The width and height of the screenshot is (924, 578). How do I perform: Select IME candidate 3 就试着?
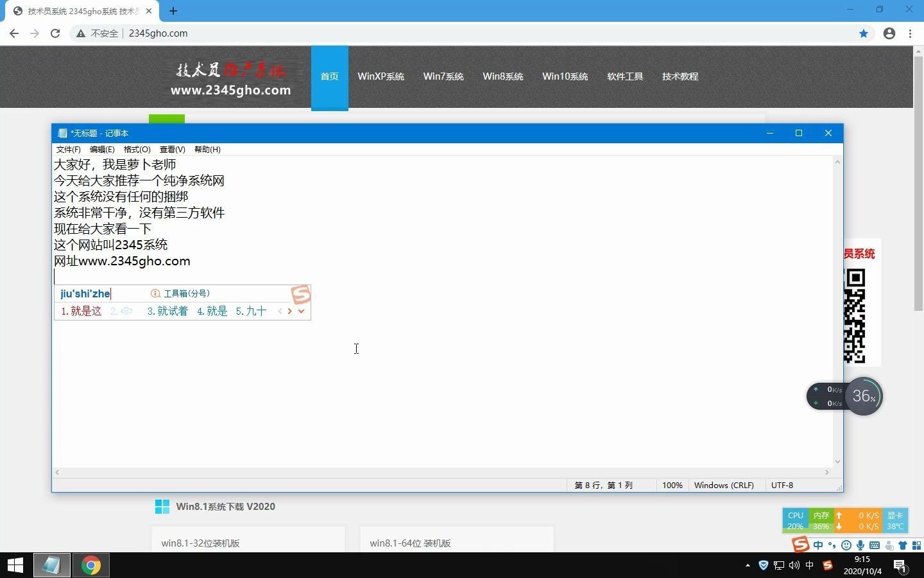coord(167,311)
